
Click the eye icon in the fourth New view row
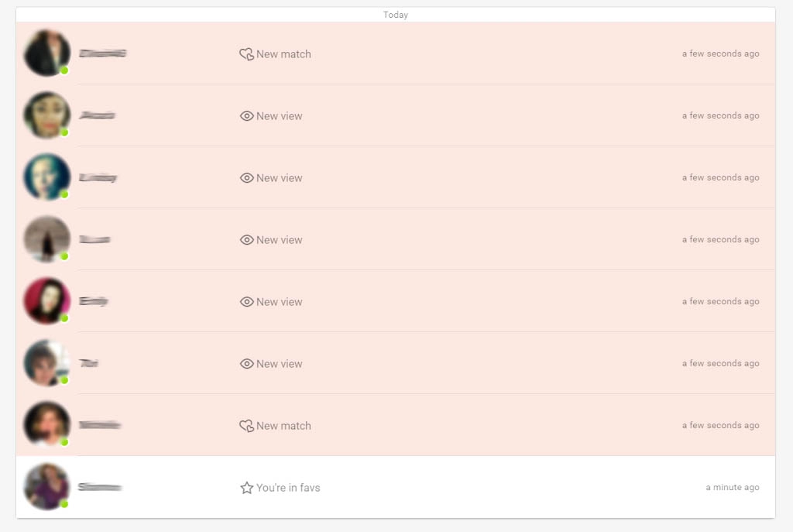(246, 302)
